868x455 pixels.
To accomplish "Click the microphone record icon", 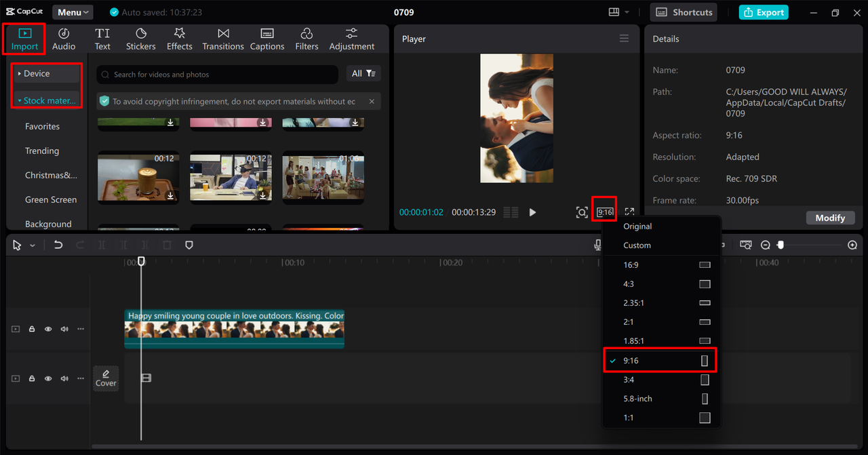I will tap(597, 245).
